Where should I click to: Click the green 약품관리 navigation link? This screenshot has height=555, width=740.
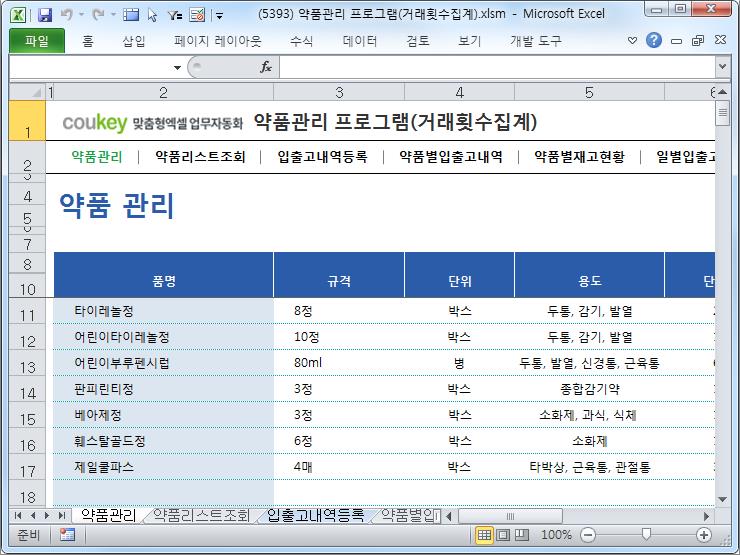(x=97, y=157)
